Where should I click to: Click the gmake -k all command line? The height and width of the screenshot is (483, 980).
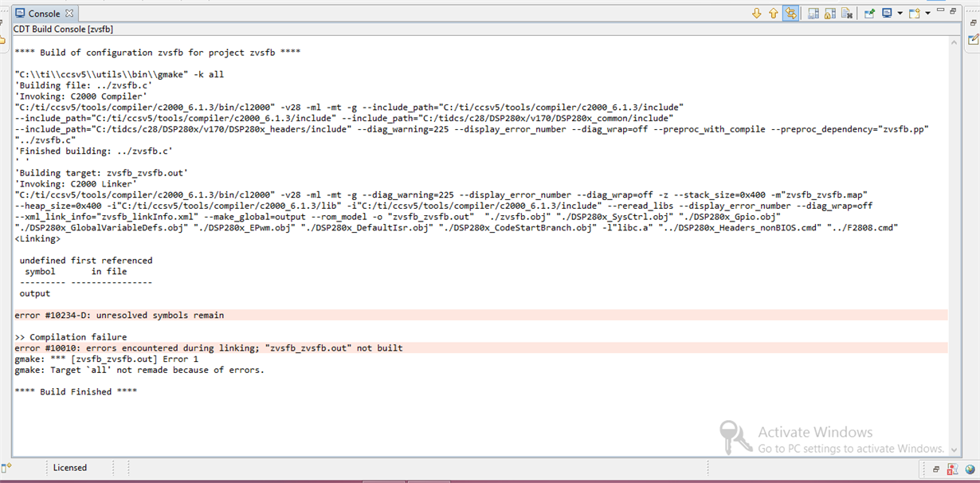pos(120,74)
